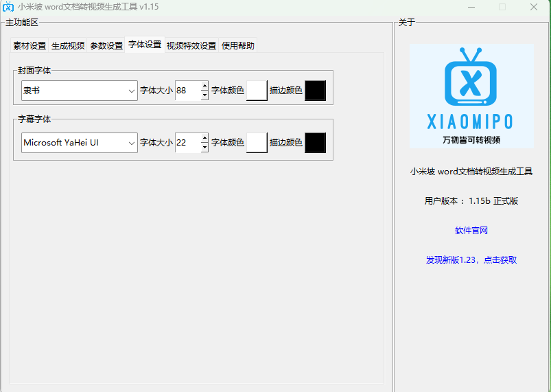Switch to the 生成视频 tab

coord(68,46)
